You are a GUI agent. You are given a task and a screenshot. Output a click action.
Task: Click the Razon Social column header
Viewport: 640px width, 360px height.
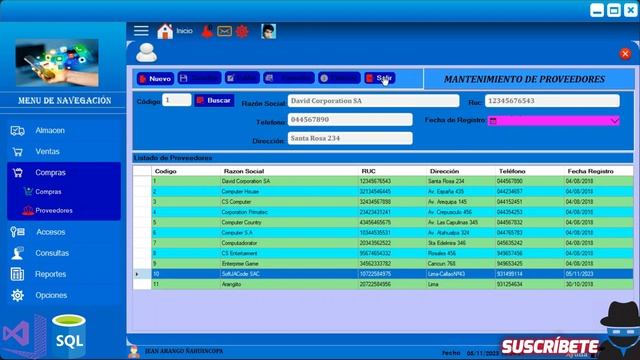[244, 171]
